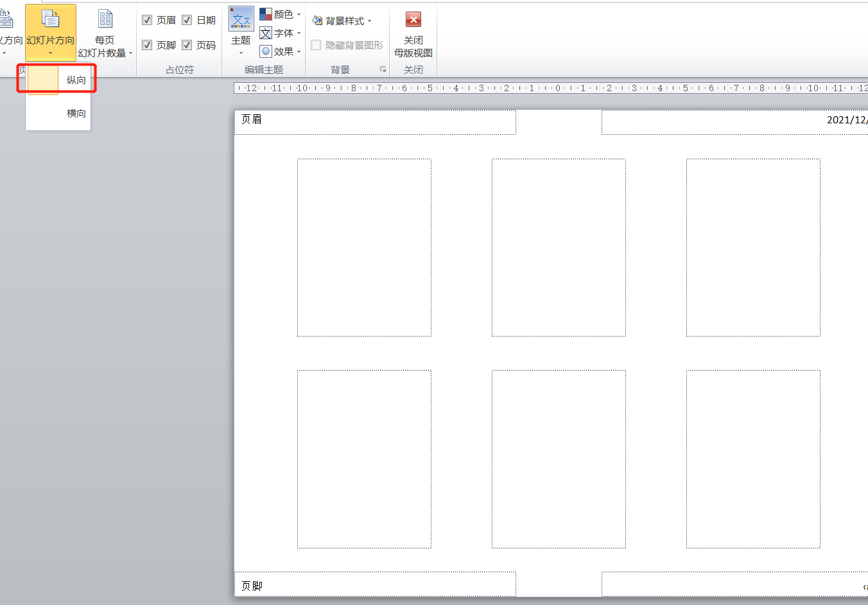Viewport: 868px width, 605px height.
Task: Expand the 效果 dropdown arrow
Action: point(299,52)
